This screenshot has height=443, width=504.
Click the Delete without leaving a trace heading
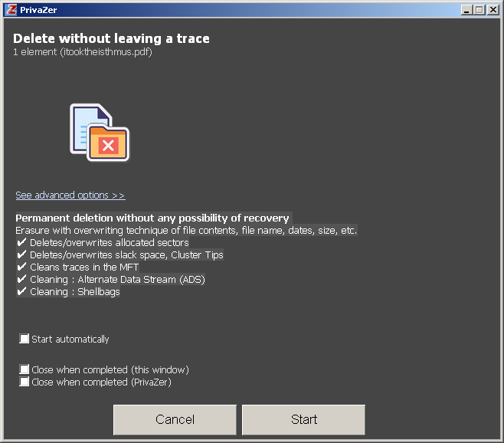coord(111,38)
